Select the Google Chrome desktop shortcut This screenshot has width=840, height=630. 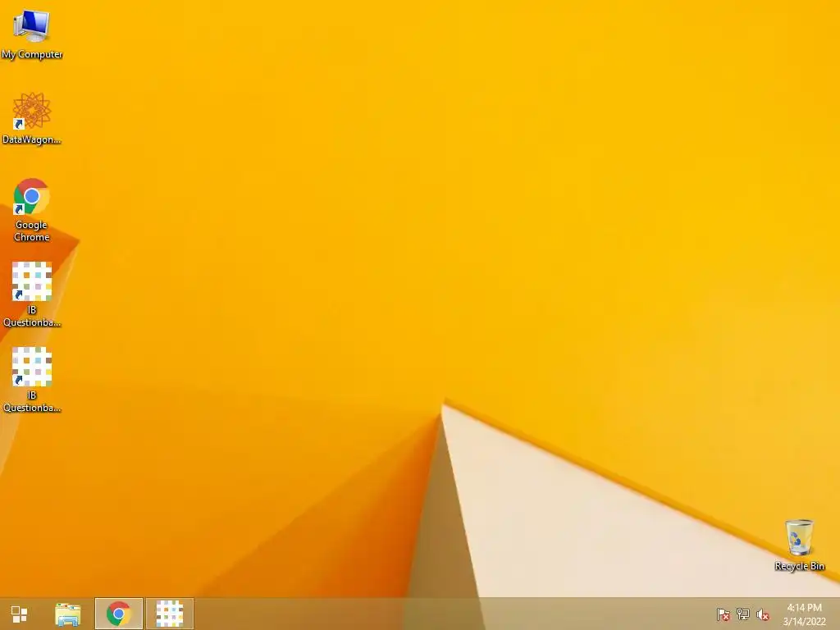[x=32, y=210]
